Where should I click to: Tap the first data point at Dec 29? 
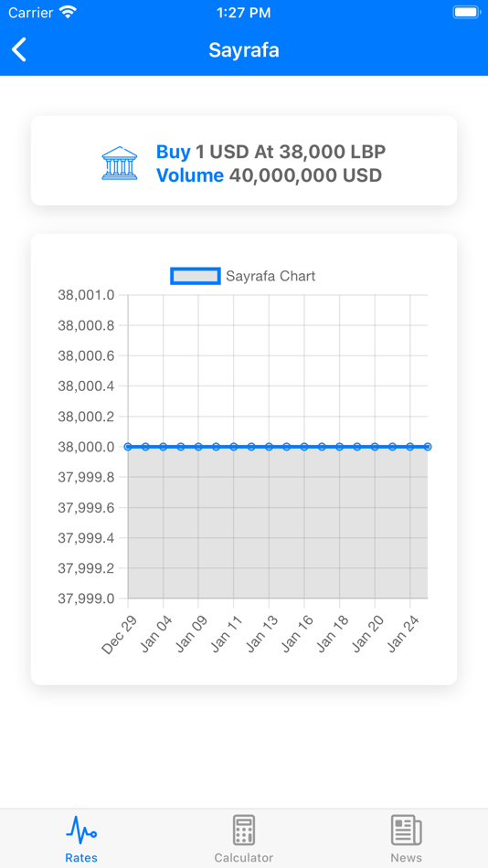[x=128, y=446]
